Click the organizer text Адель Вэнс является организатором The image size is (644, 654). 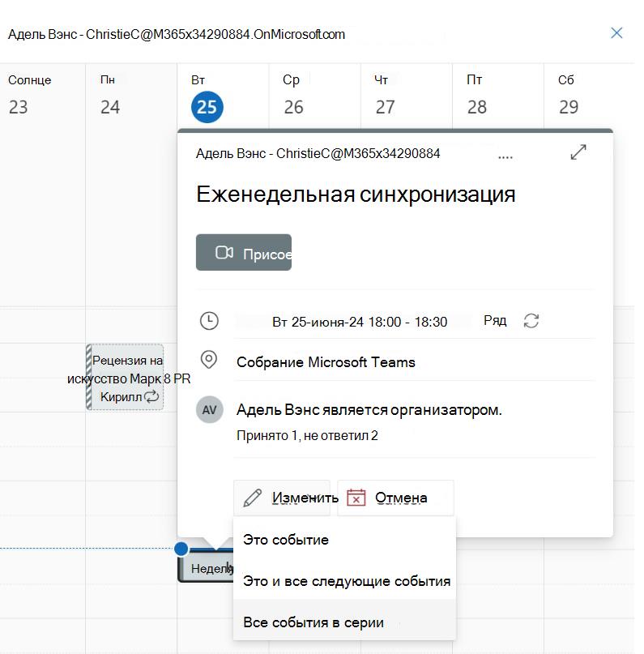click(x=369, y=410)
